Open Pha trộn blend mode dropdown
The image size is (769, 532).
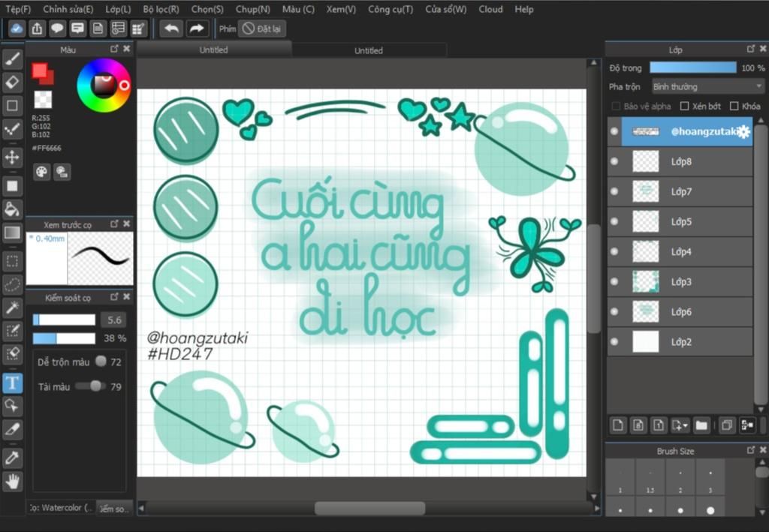click(x=707, y=87)
